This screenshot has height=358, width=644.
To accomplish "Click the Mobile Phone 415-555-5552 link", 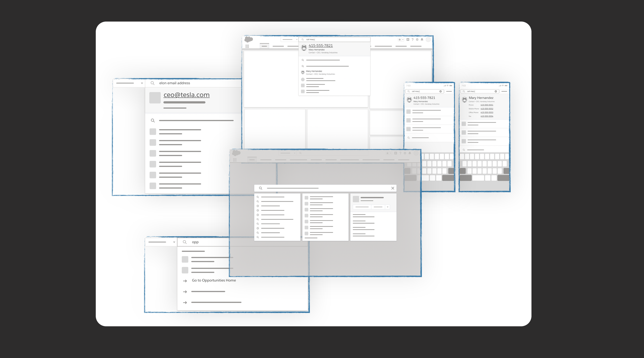I will click(487, 109).
